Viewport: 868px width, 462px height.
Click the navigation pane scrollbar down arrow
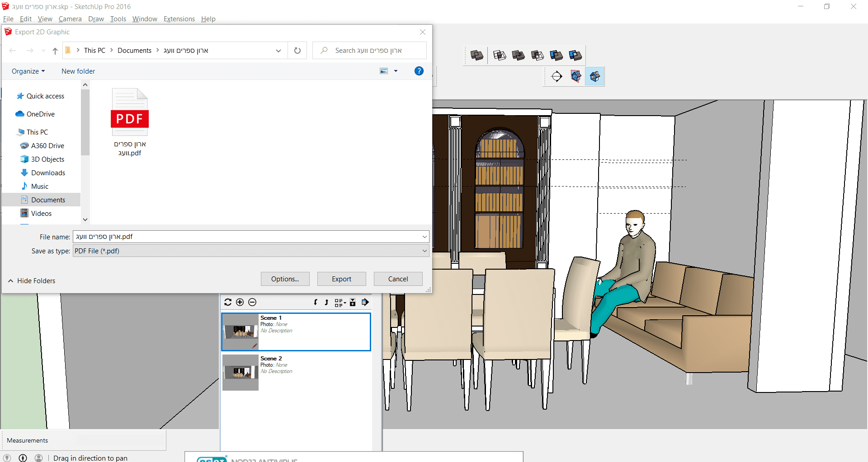coord(85,219)
